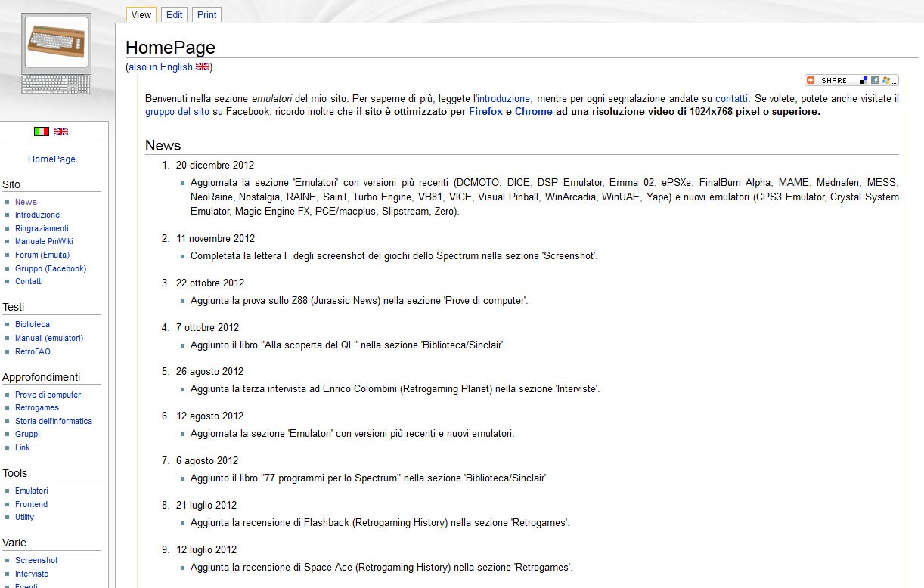Open the 'introduzione' link in the welcome text

point(504,98)
